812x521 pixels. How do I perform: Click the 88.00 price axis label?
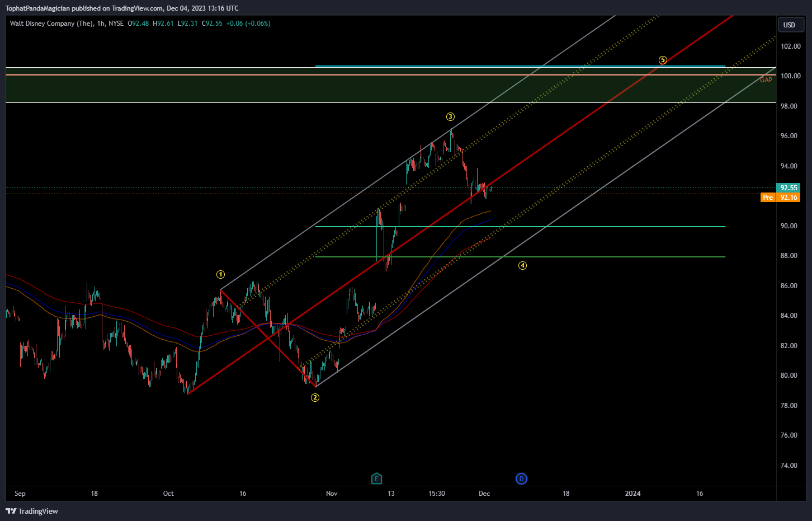coord(789,256)
